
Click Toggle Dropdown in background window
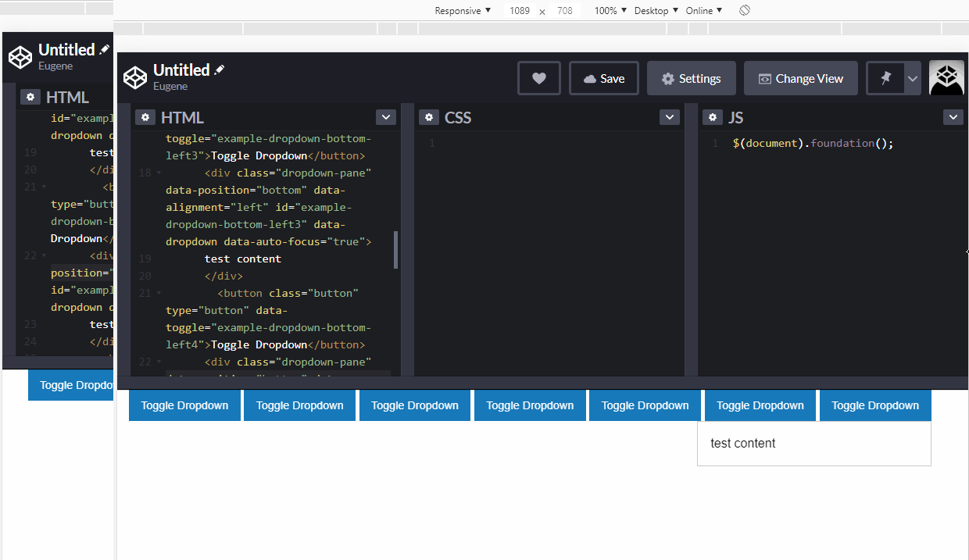coord(72,385)
